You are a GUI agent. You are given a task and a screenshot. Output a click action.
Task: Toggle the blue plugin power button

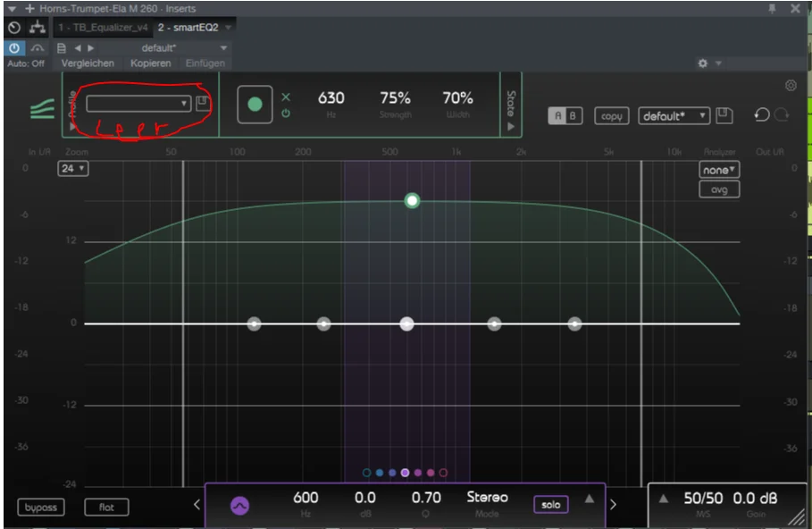coord(14,48)
